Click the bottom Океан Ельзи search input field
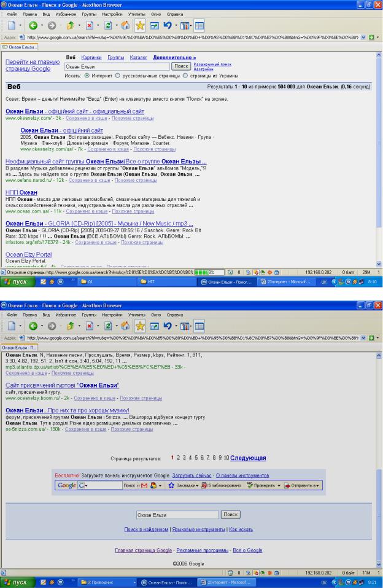 (x=177, y=515)
